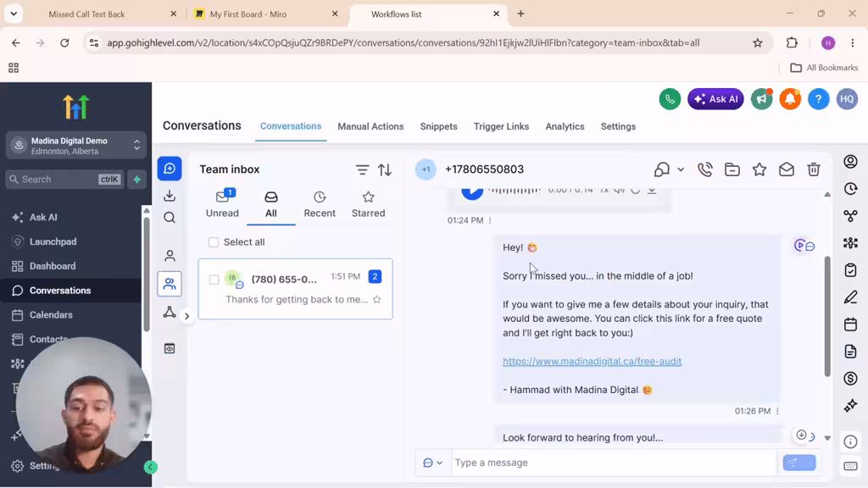Click the tab search dropdown arrow in Chrome

14,14
